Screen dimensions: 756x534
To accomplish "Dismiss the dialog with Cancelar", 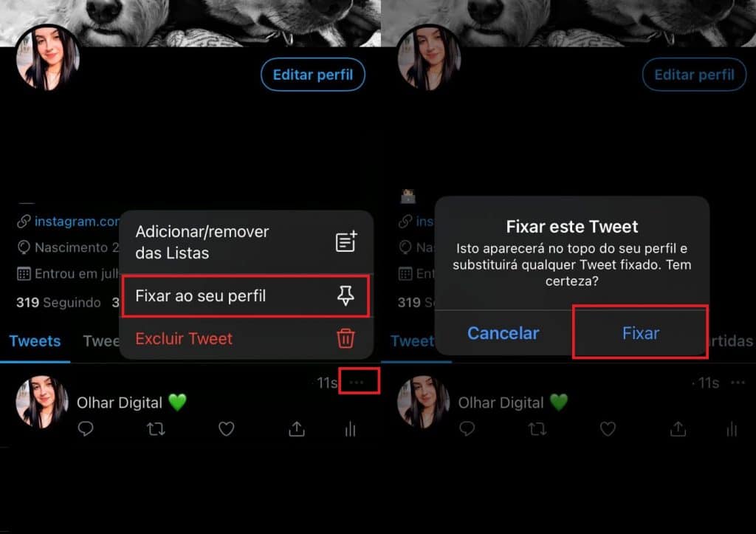I will coord(504,333).
